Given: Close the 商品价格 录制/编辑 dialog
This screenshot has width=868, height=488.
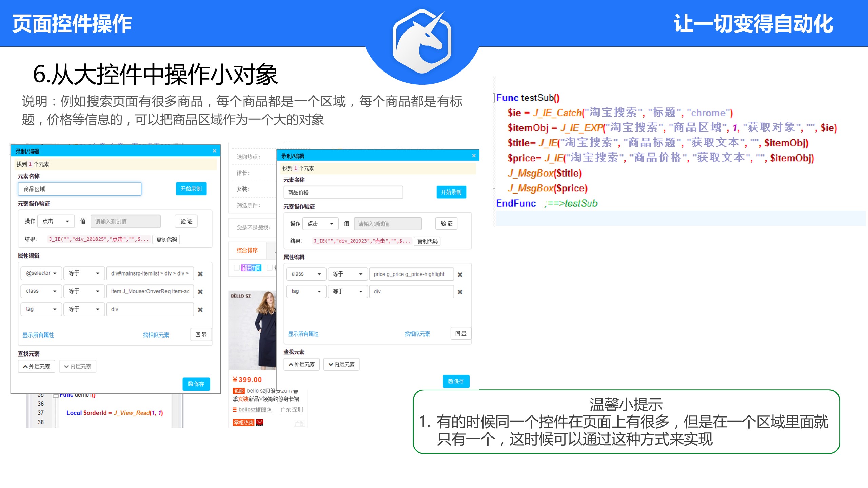Looking at the screenshot, I should 474,156.
